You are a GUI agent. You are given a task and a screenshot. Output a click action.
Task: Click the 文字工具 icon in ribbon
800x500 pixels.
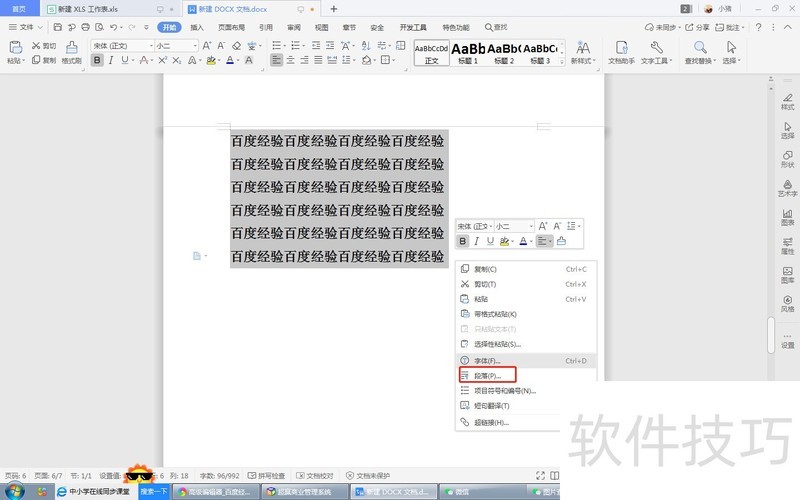[656, 51]
